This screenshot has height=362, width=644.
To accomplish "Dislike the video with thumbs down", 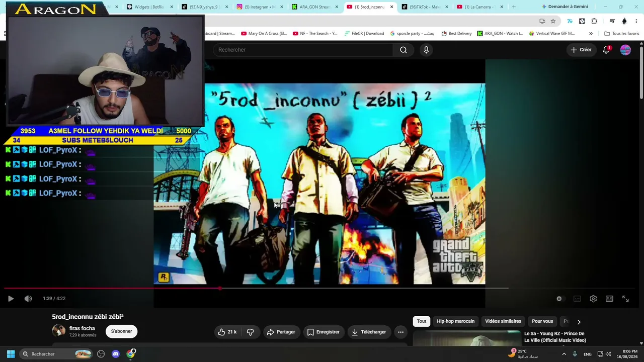I will click(250, 332).
